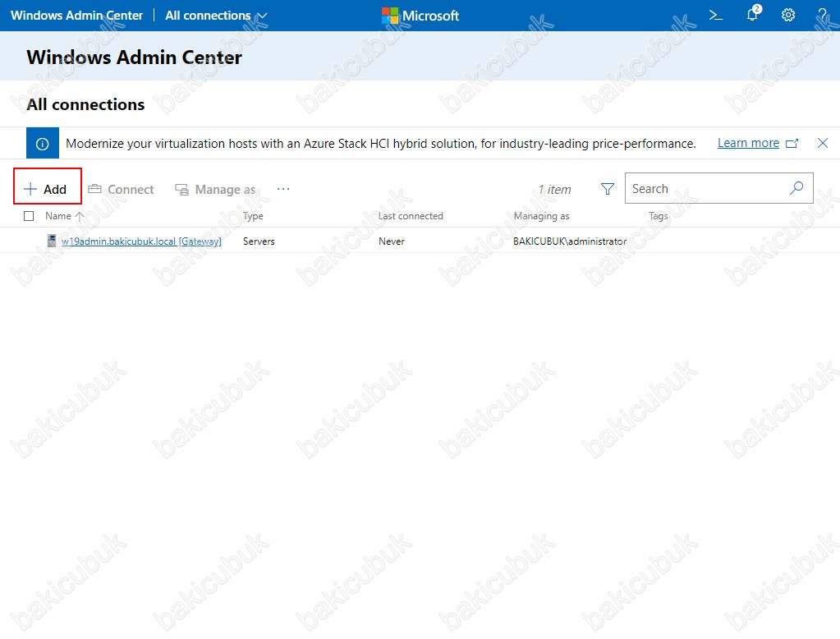Viewport: 840px width, 639px height.
Task: Click the server icon beside w19admin
Action: [x=52, y=241]
